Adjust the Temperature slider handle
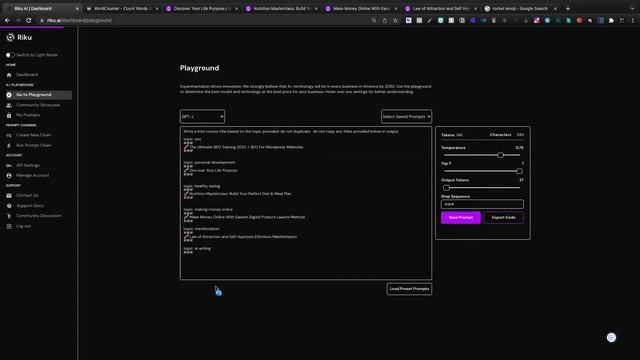Image resolution: width=640 pixels, height=360 pixels. coord(500,155)
